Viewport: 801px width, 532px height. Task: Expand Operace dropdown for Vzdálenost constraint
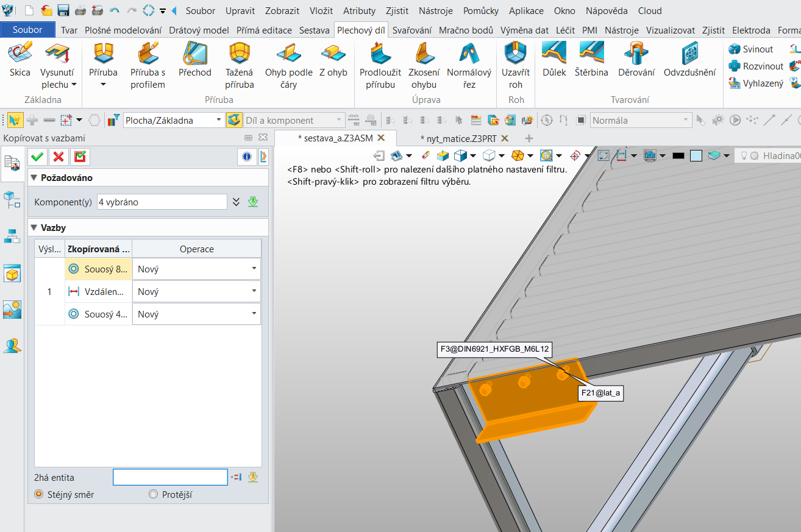(x=254, y=291)
